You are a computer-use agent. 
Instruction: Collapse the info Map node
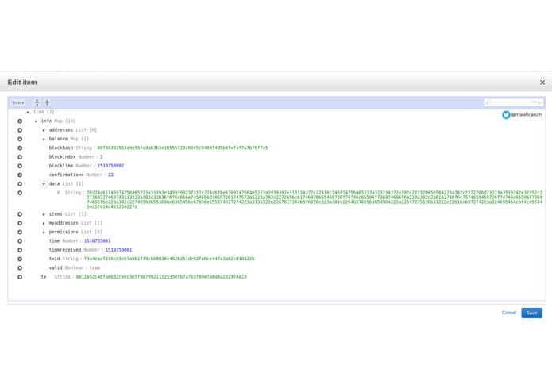[36, 121]
